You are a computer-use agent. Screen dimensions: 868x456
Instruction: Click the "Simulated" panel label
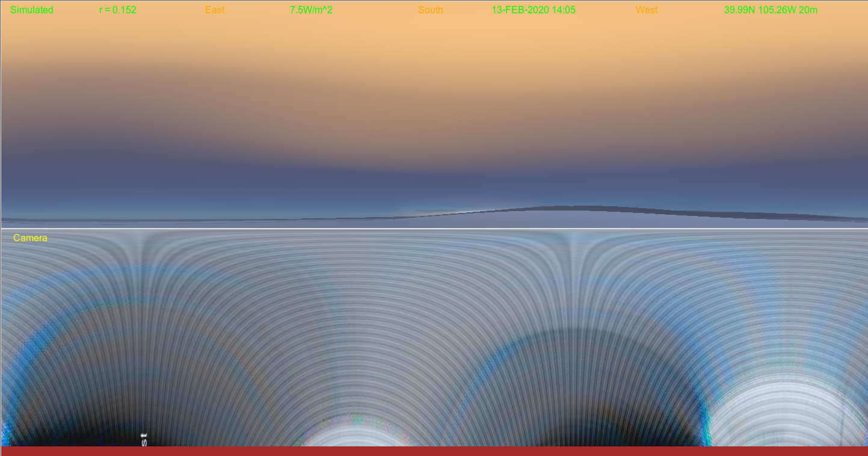tap(32, 10)
